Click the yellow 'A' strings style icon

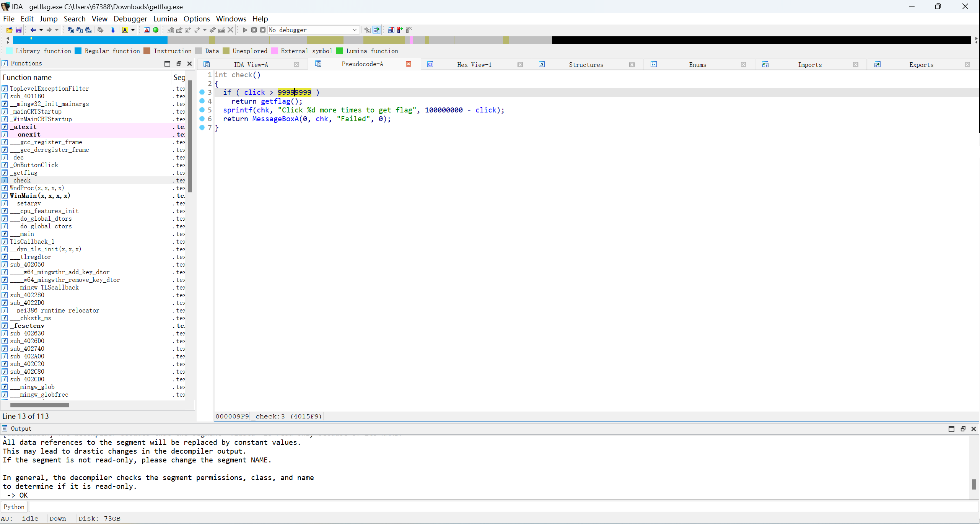125,30
